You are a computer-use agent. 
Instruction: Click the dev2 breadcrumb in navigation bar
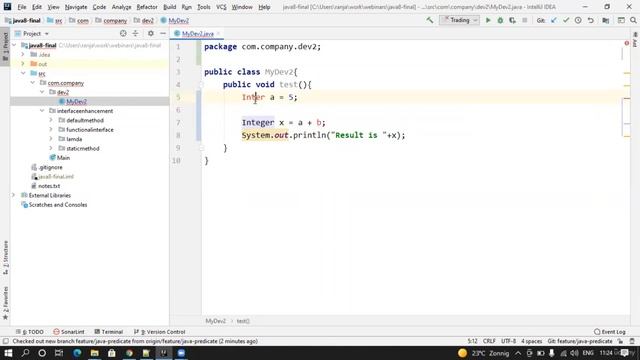pos(147,20)
